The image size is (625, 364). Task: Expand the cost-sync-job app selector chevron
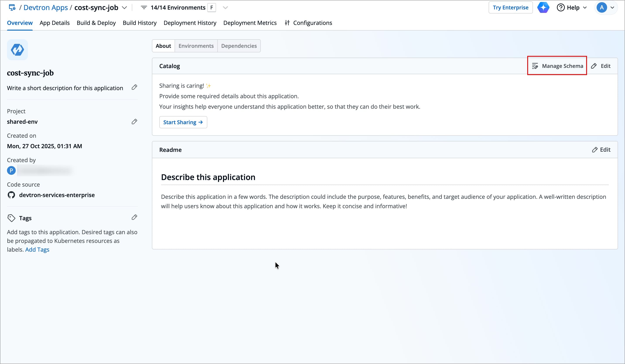[x=125, y=8]
